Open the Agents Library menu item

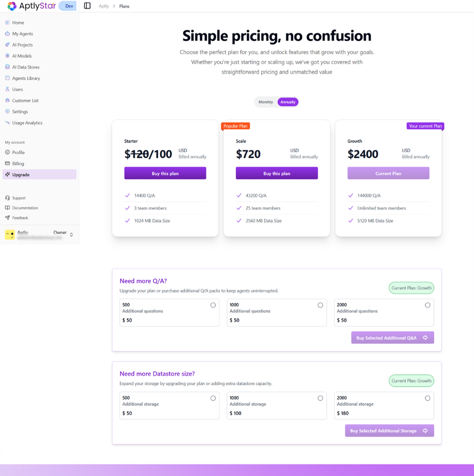[x=26, y=78]
